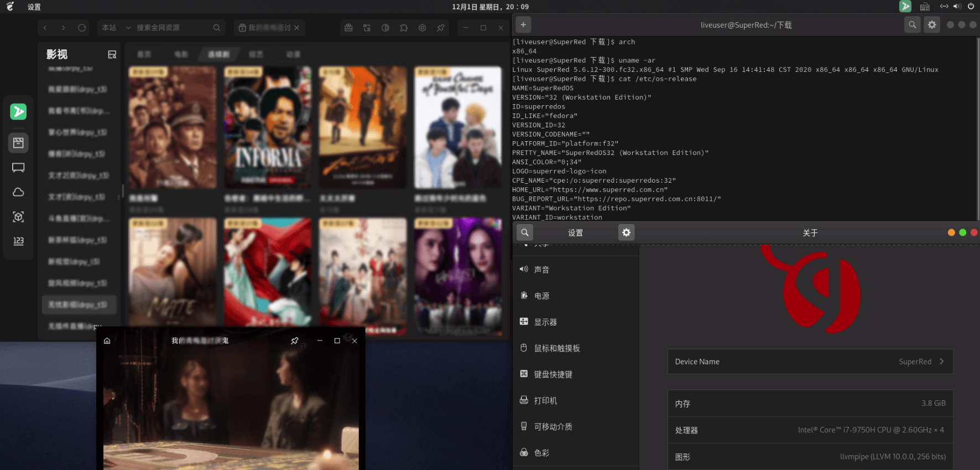The width and height of the screenshot is (980, 470).
Task: Select 显示器 in settings sidebar
Action: coord(545,322)
